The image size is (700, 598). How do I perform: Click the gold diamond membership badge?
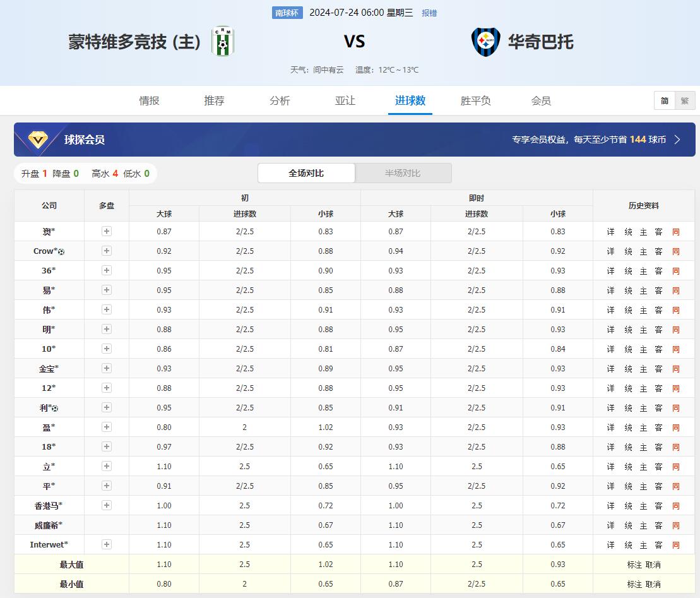coord(37,140)
